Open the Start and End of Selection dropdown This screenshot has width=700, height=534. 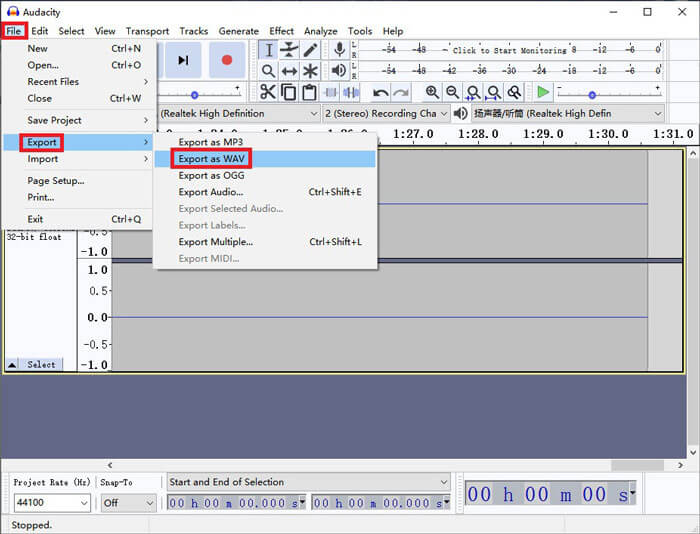coord(308,482)
